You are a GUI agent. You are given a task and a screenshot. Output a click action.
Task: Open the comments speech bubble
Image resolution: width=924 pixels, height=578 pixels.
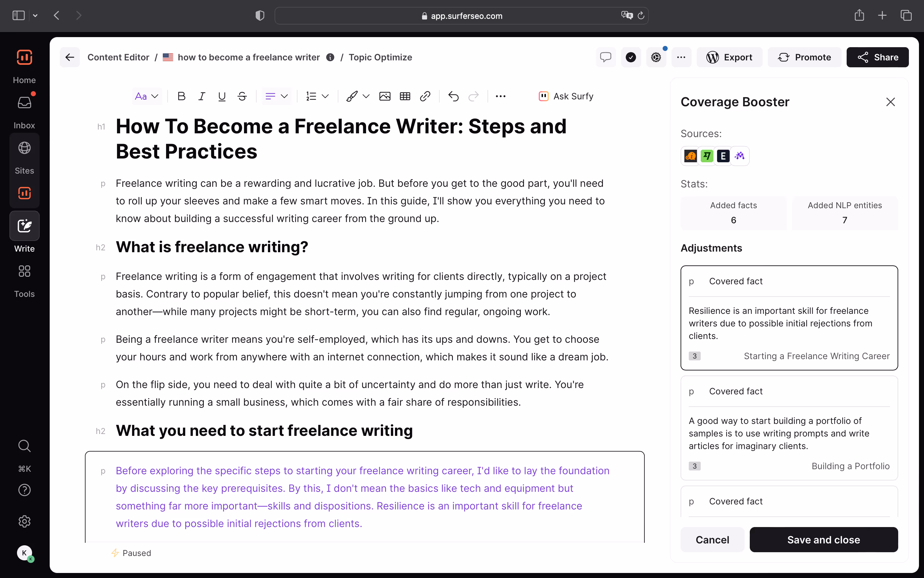click(x=605, y=57)
